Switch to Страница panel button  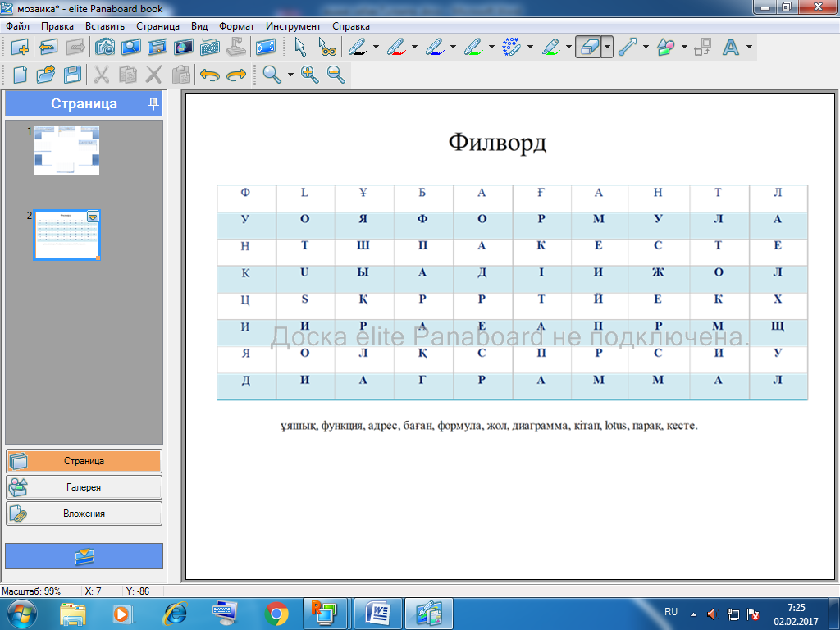click(x=84, y=461)
